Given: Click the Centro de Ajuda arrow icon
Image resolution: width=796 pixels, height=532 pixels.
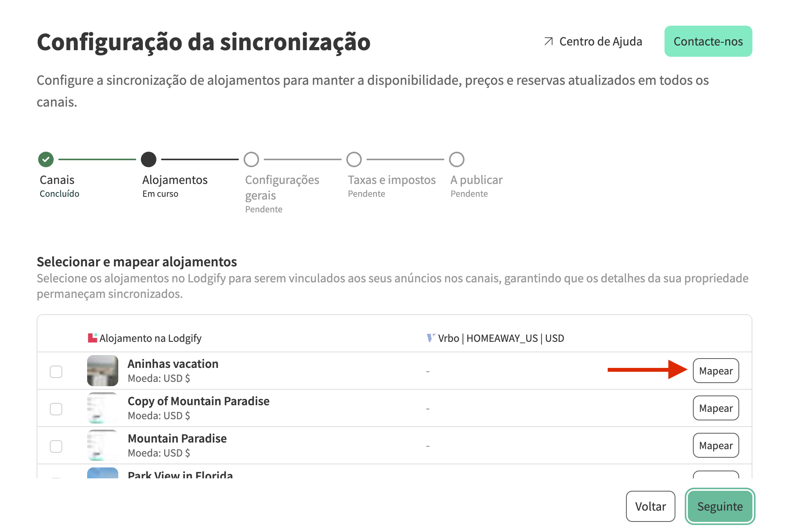Looking at the screenshot, I should [x=549, y=41].
